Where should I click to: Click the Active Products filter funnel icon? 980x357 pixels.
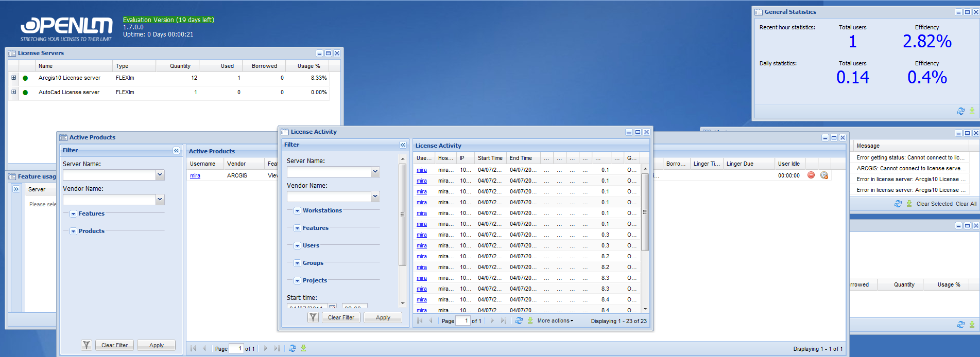pyautogui.click(x=87, y=345)
